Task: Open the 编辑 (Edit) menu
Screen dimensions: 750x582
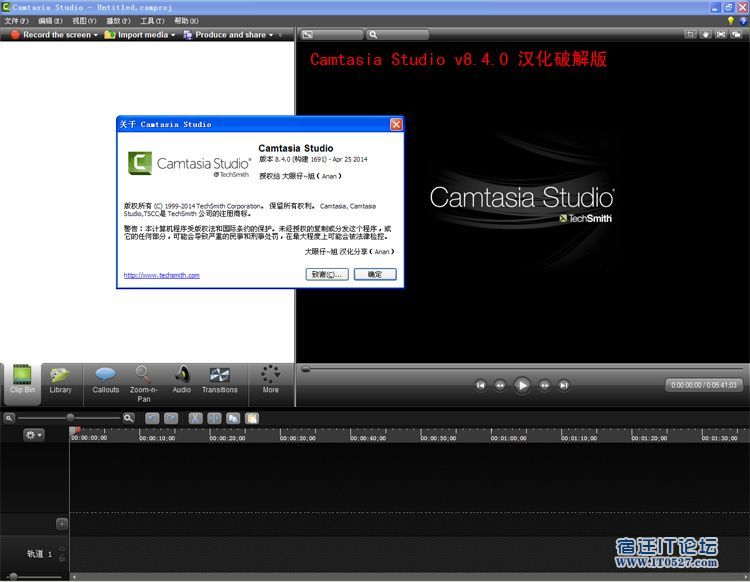Action: click(50, 21)
